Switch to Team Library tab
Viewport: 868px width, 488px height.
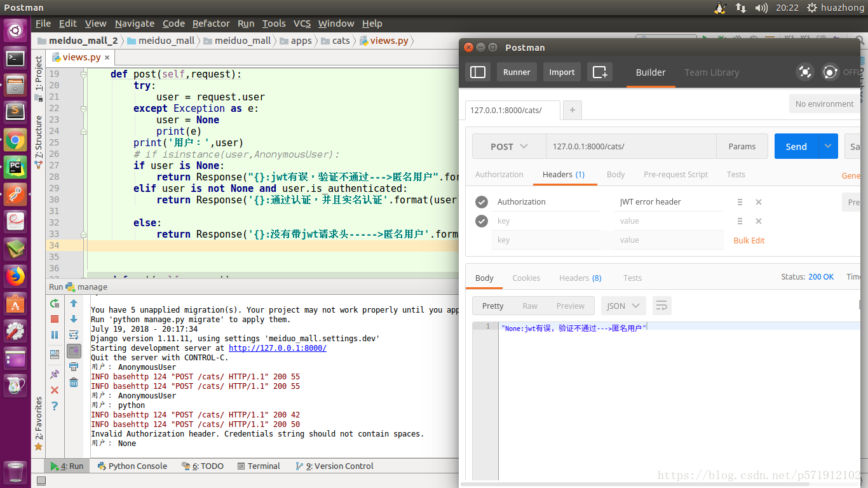[x=712, y=72]
